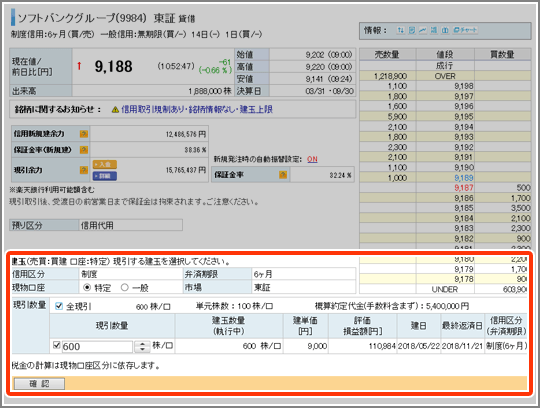Click the 現引余力 amount 15,765,437 円
540x408 pixels.
point(186,170)
